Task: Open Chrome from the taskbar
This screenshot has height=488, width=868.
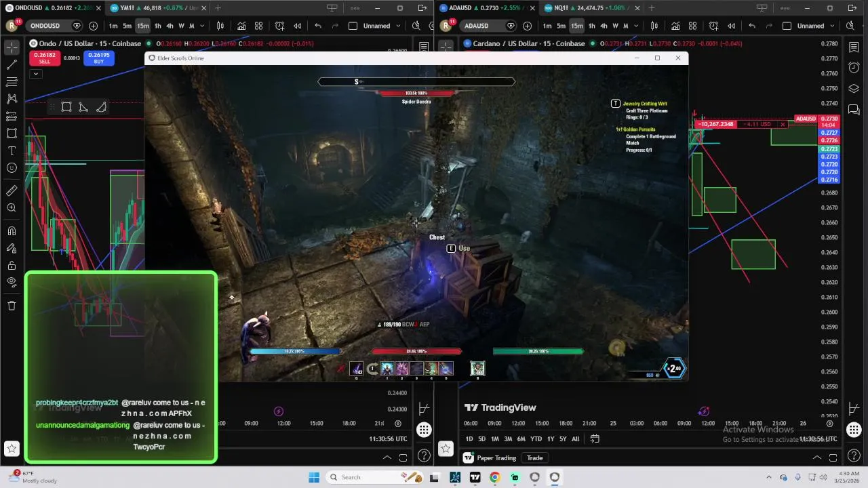Action: 495,477
